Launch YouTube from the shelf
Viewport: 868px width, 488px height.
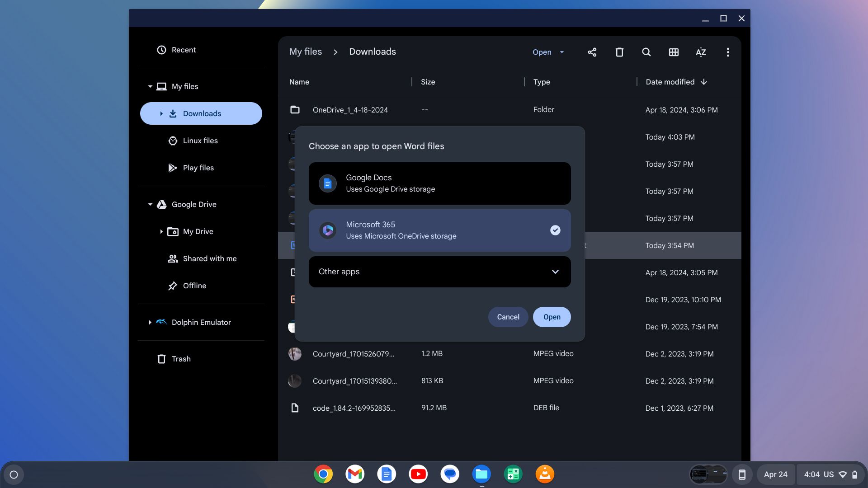[x=418, y=474]
